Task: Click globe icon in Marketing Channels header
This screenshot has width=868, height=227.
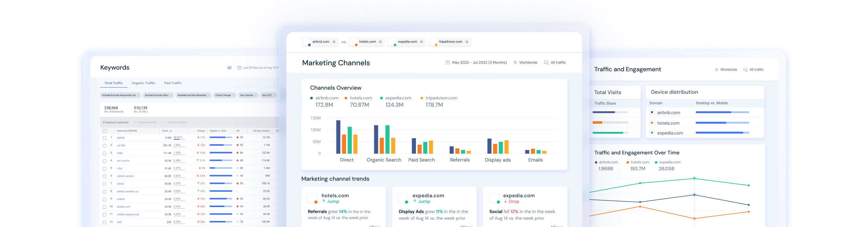Action: [515, 62]
